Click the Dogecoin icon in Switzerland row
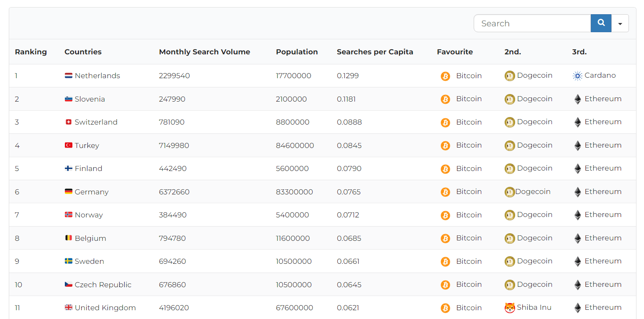 [510, 122]
